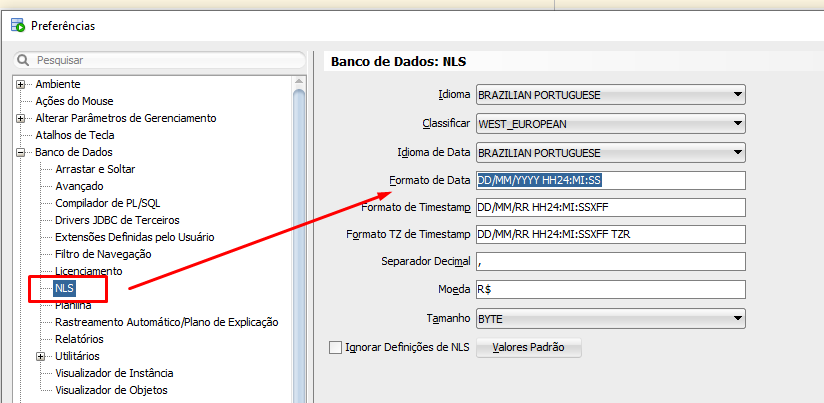
Task: Open Visualizador de Instância settings
Action: [114, 373]
